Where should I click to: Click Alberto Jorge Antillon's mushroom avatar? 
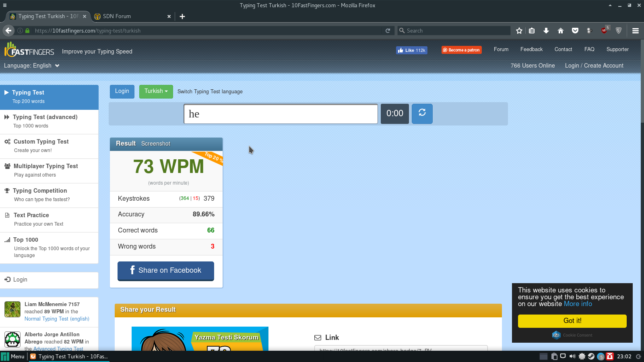pyautogui.click(x=12, y=339)
